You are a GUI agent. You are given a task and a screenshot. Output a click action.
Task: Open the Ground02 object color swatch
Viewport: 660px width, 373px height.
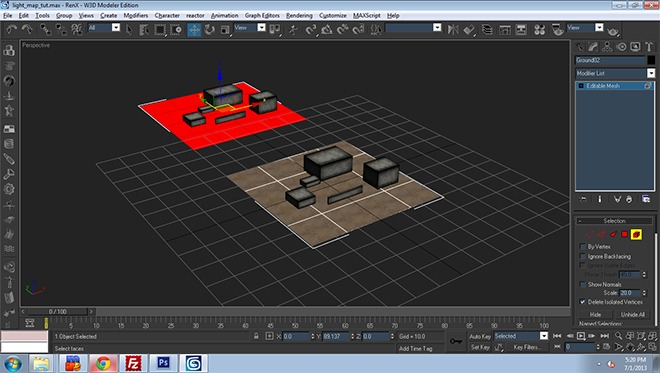(651, 60)
